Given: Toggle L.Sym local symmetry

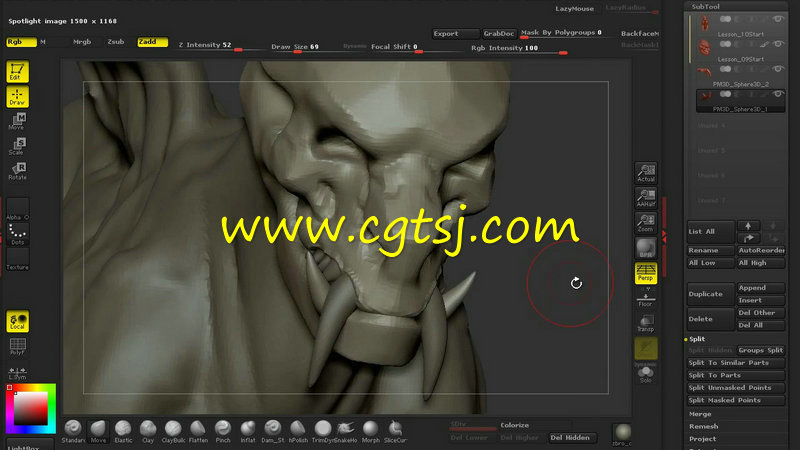Looking at the screenshot, I should pyautogui.click(x=17, y=372).
